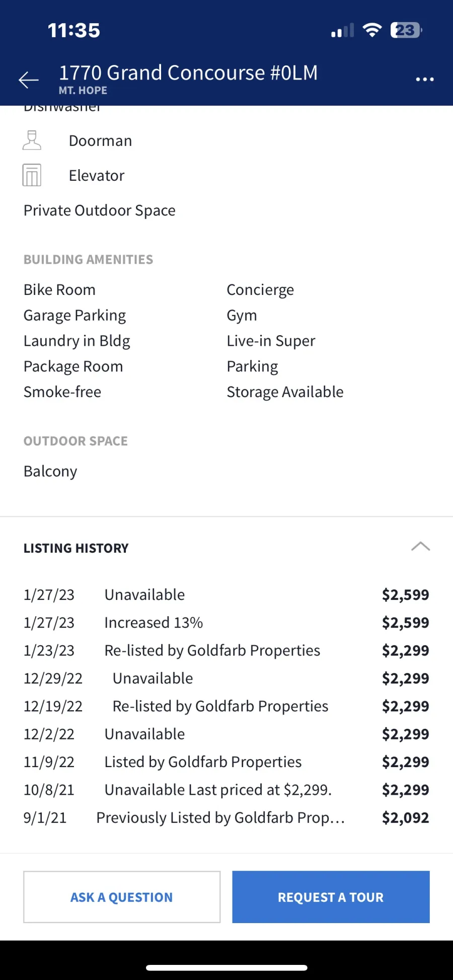Tap the truncated 9/1/21 Previously Listed entry
Image resolution: width=453 pixels, height=980 pixels.
pyautogui.click(x=220, y=817)
